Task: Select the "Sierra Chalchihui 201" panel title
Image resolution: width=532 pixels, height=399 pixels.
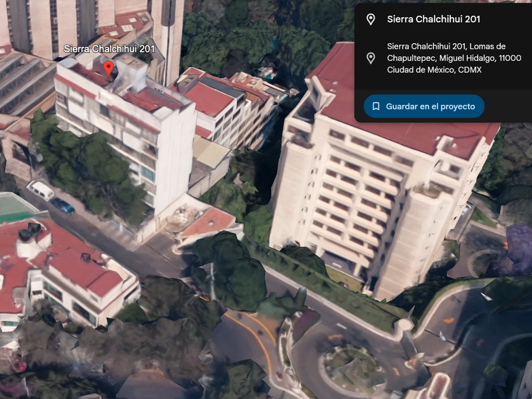Action: pos(433,20)
